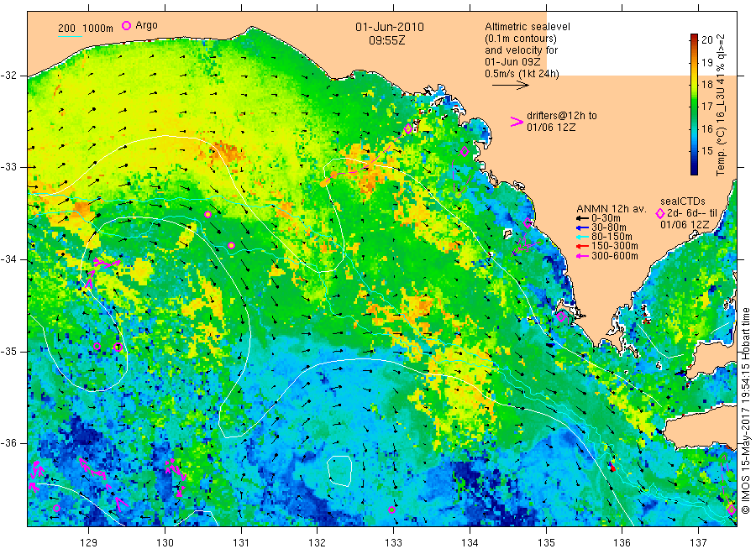Click the red 150-300m ANMN arrow symbol

tap(583, 246)
